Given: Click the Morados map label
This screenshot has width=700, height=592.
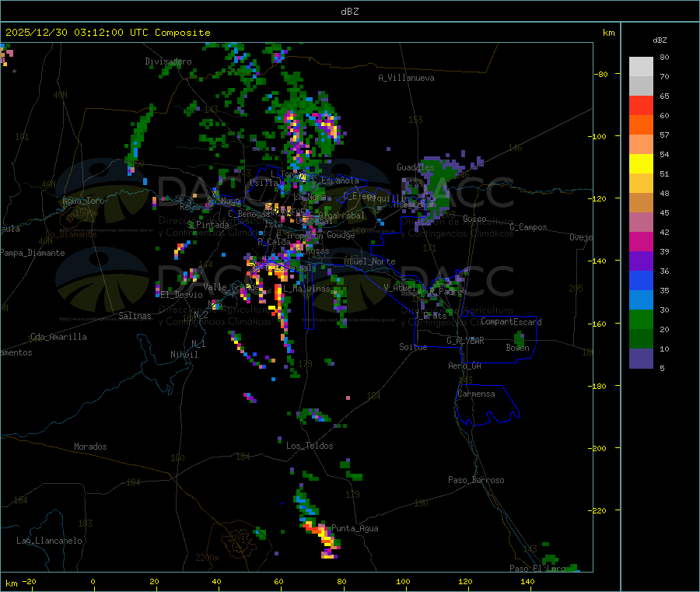Looking at the screenshot, I should (x=90, y=447).
